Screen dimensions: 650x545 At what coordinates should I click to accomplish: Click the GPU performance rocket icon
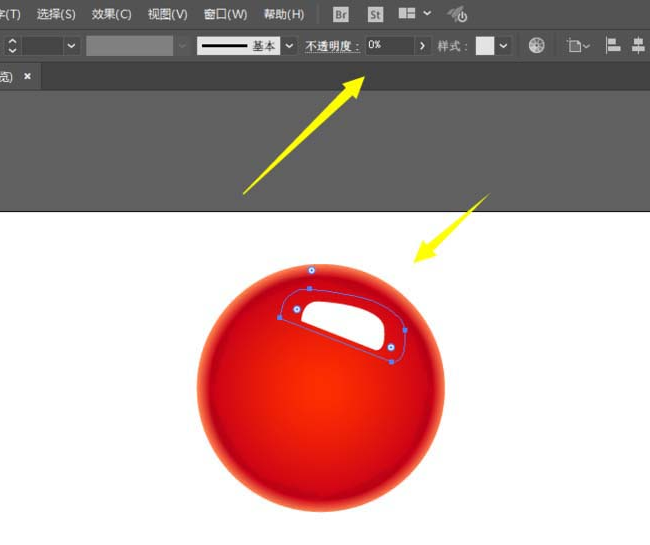(x=457, y=15)
